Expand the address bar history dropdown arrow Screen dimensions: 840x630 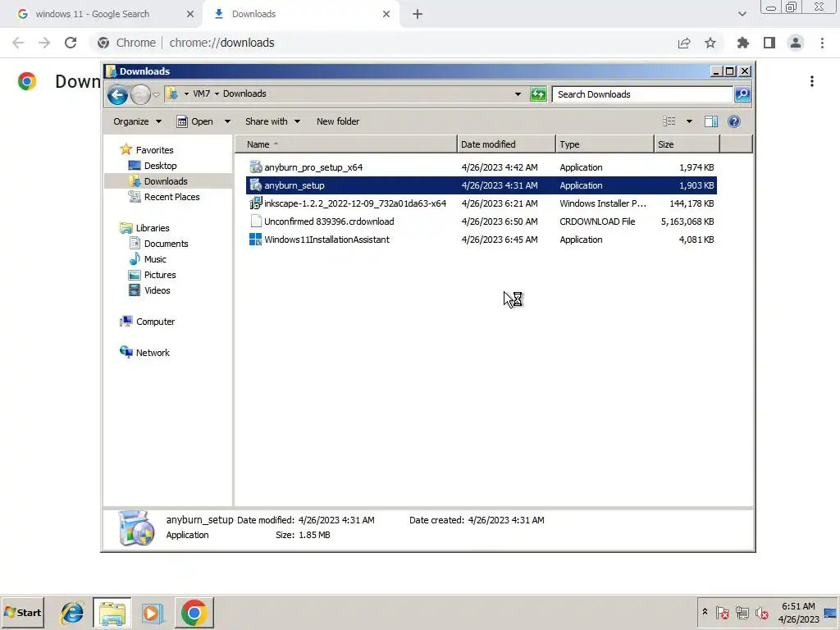518,94
